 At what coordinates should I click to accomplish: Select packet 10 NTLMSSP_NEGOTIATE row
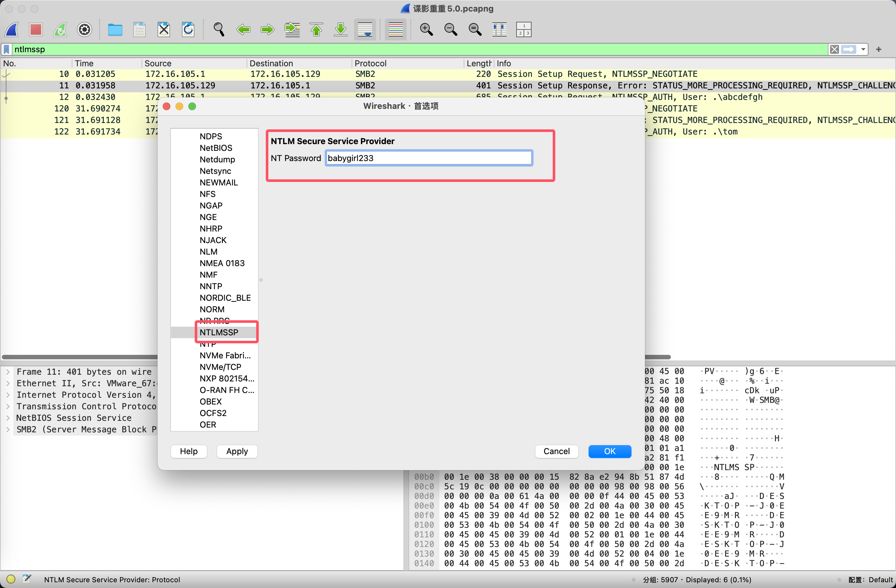pyautogui.click(x=448, y=74)
